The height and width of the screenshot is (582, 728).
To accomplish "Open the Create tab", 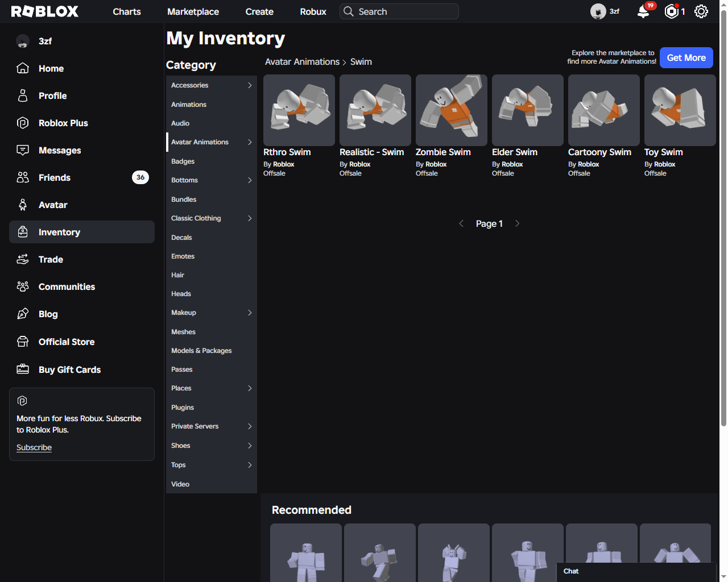I will click(259, 11).
